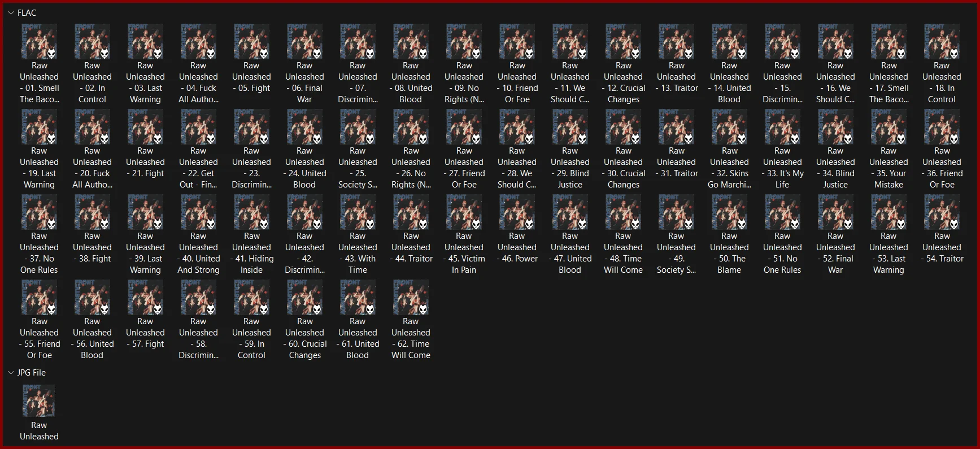The width and height of the screenshot is (980, 449).
Task: Select track 18. In Control file icon
Action: [x=942, y=42]
